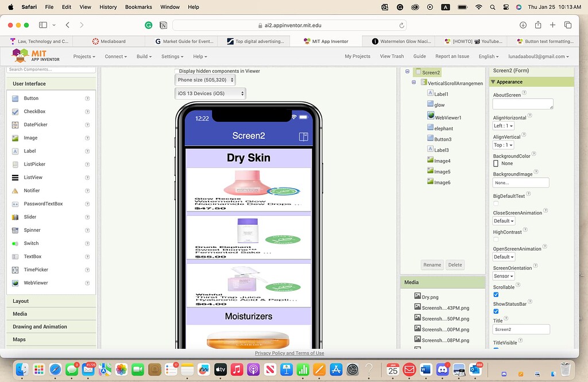Screen dimensions: 588x382
Task: Click the Safari reload page icon
Action: click(x=401, y=25)
